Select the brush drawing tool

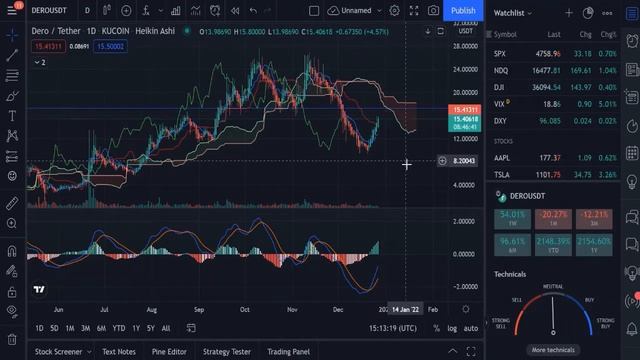click(12, 96)
